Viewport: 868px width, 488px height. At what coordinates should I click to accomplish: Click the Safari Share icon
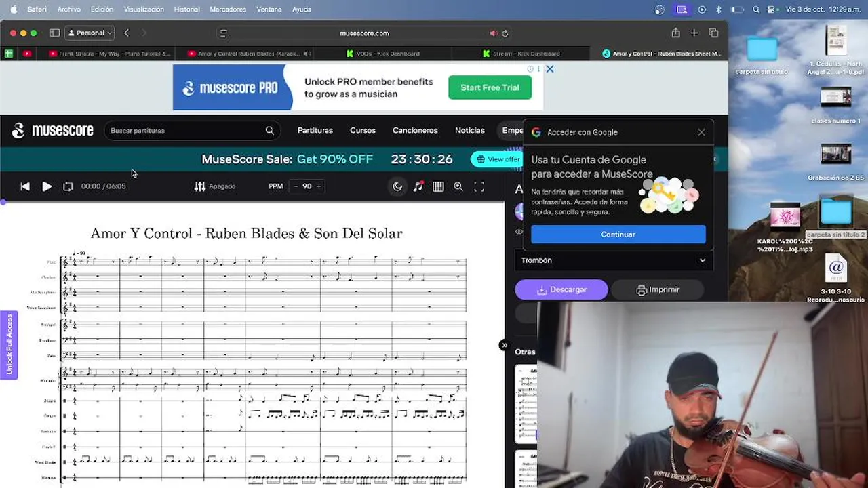[x=675, y=33]
